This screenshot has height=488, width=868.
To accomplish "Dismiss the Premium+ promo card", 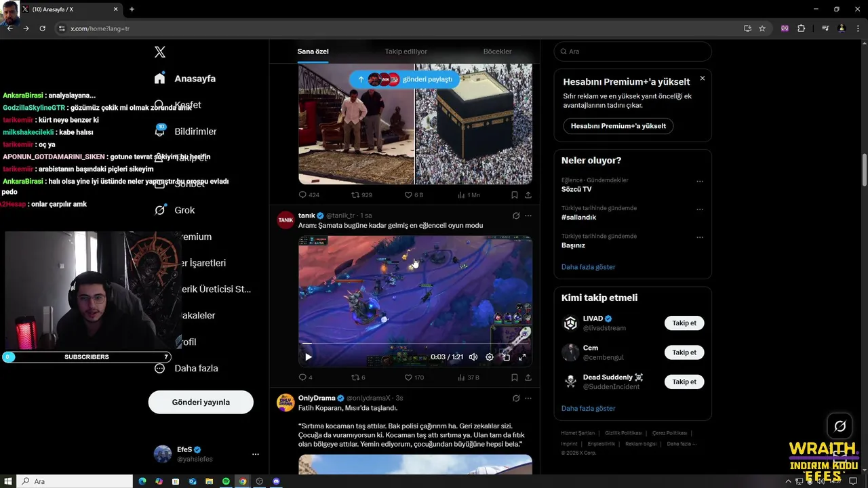I will click(x=702, y=79).
